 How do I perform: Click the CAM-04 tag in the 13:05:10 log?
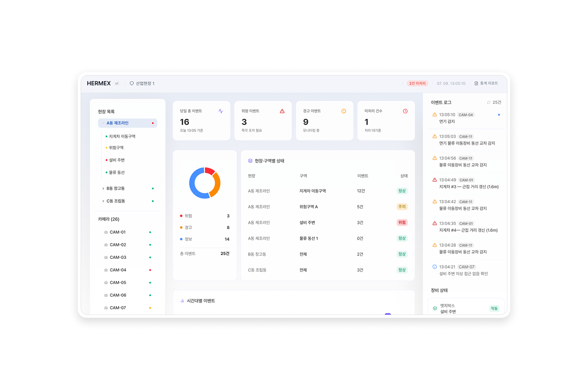tap(466, 115)
